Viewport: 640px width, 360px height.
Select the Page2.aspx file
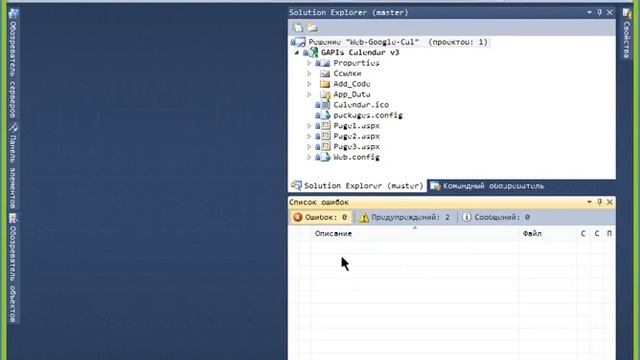coord(356,136)
